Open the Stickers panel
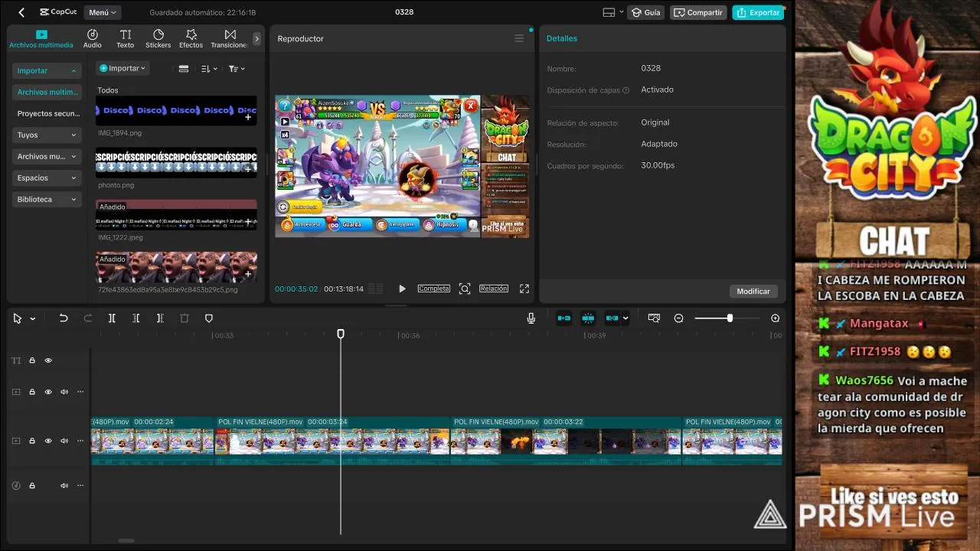 [158, 39]
